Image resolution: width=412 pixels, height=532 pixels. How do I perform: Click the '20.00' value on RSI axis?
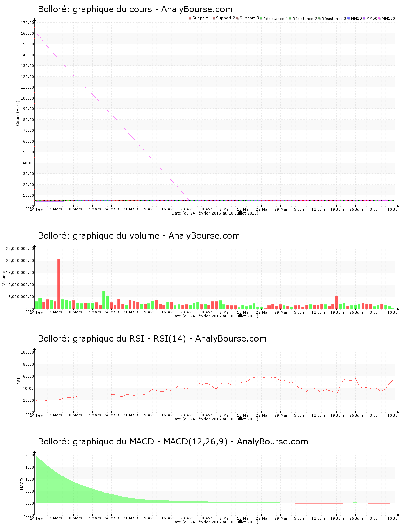[x=28, y=400]
